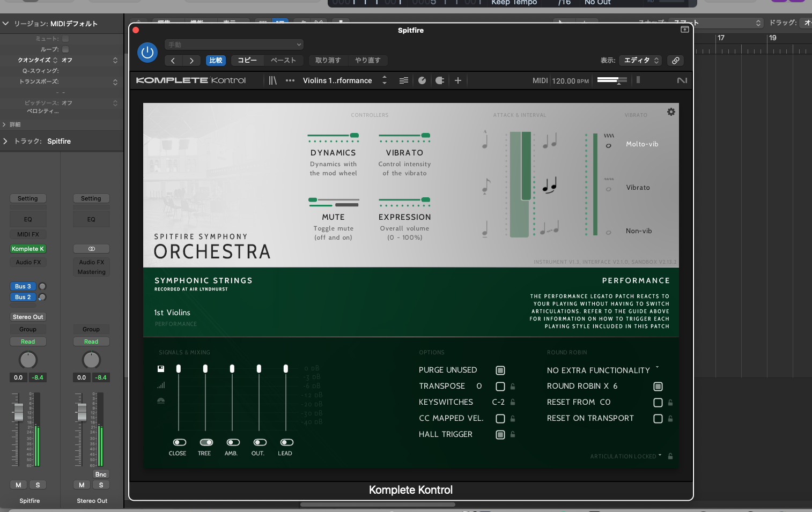Screen dimensions: 812x512
Task: Click the Articulation Locked padlock icon
Action: pos(670,456)
